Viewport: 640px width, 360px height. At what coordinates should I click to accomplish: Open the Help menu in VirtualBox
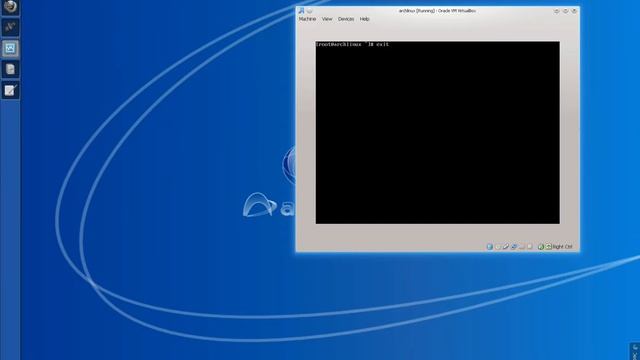click(x=364, y=19)
